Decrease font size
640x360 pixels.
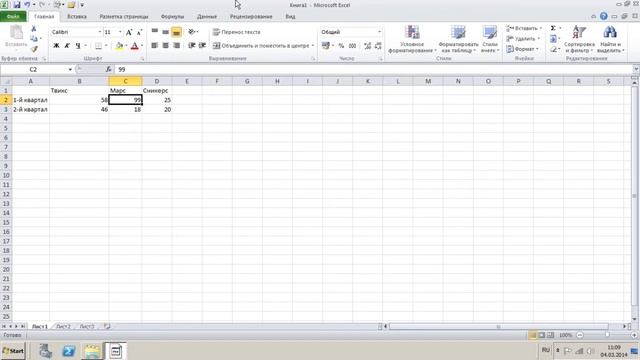point(139,32)
